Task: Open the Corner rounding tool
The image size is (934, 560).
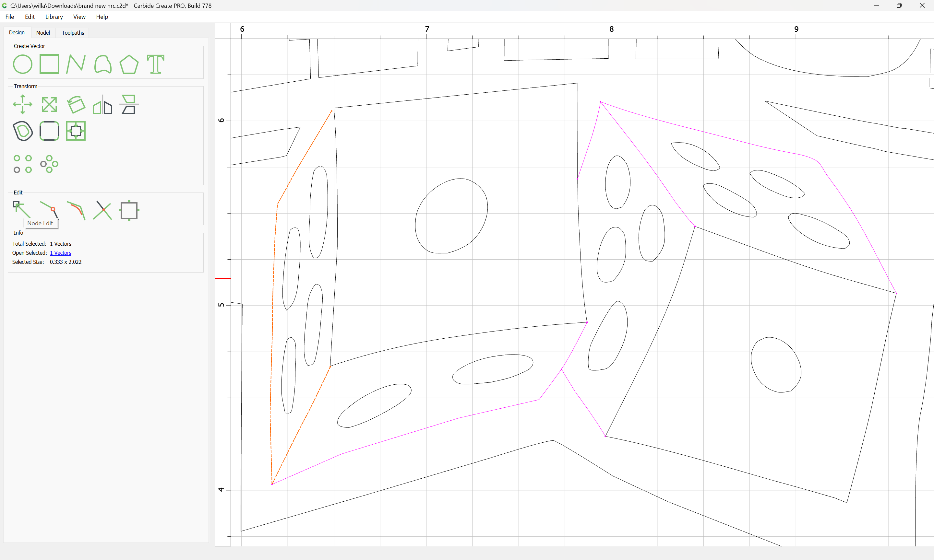Action: tap(49, 131)
